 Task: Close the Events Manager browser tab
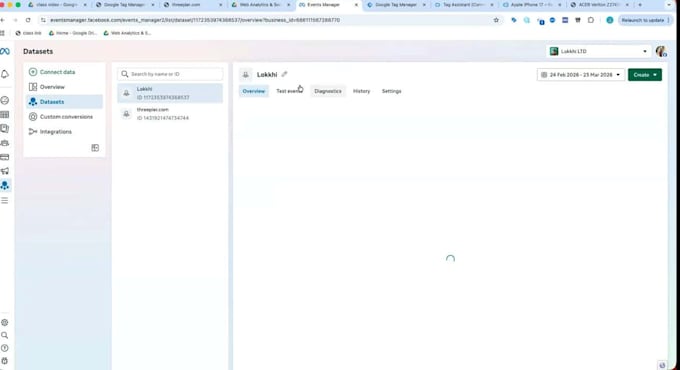click(356, 5)
